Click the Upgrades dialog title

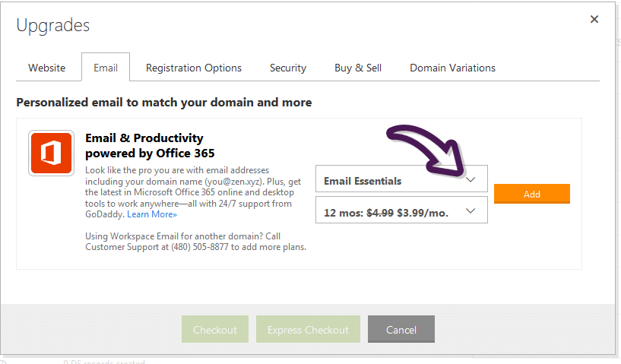[x=52, y=25]
